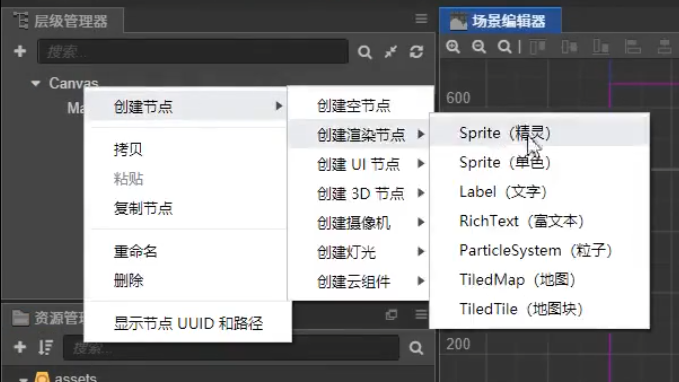Click the align left toolbar icon
Viewport: 679px width, 382px height.
pos(632,46)
